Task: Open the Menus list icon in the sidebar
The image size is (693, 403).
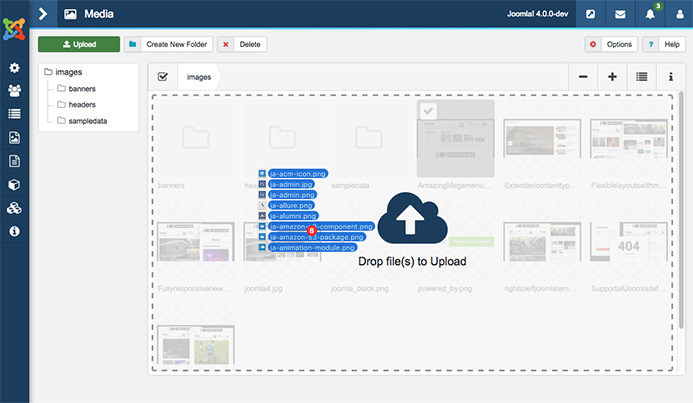Action: 14,114
